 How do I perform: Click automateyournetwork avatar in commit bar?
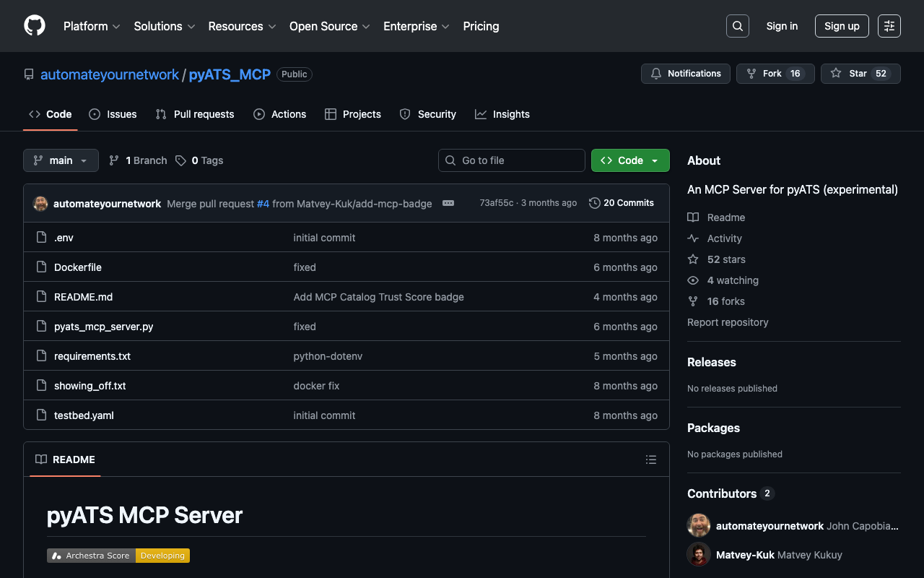coord(41,204)
